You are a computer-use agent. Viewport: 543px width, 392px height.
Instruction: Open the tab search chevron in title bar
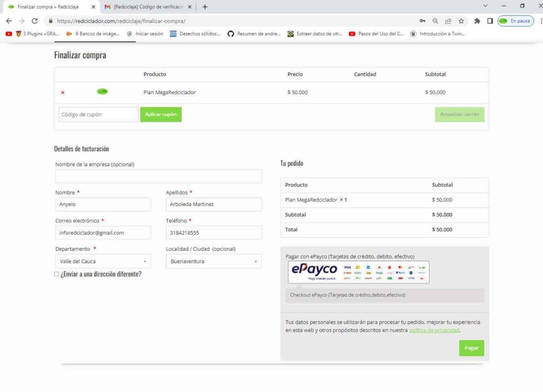click(485, 6)
